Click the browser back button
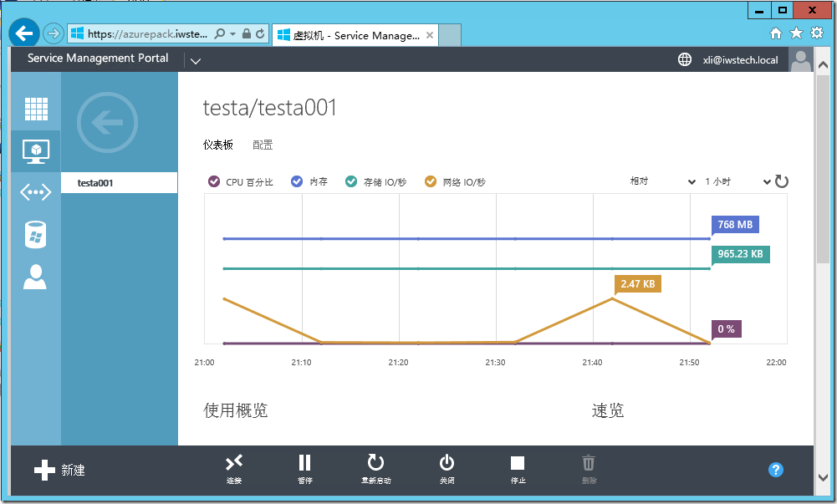837x504 pixels. pyautogui.click(x=24, y=33)
